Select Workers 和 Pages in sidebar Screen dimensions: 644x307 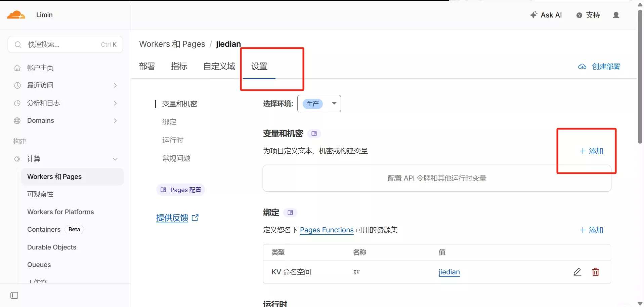[72, 177]
